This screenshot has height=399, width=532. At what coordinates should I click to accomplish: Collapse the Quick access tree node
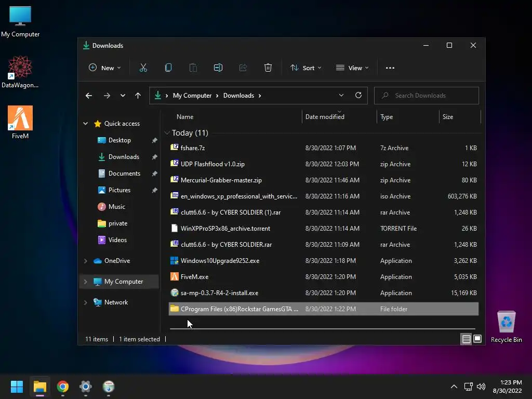86,124
